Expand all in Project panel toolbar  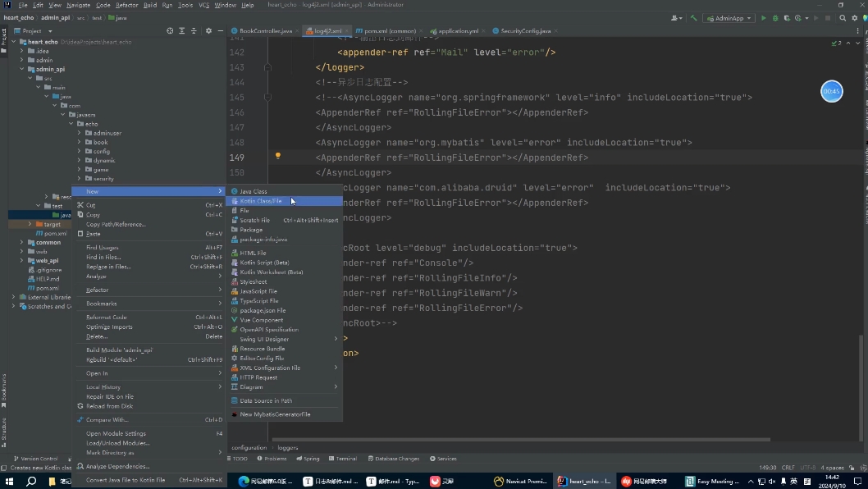[181, 31]
